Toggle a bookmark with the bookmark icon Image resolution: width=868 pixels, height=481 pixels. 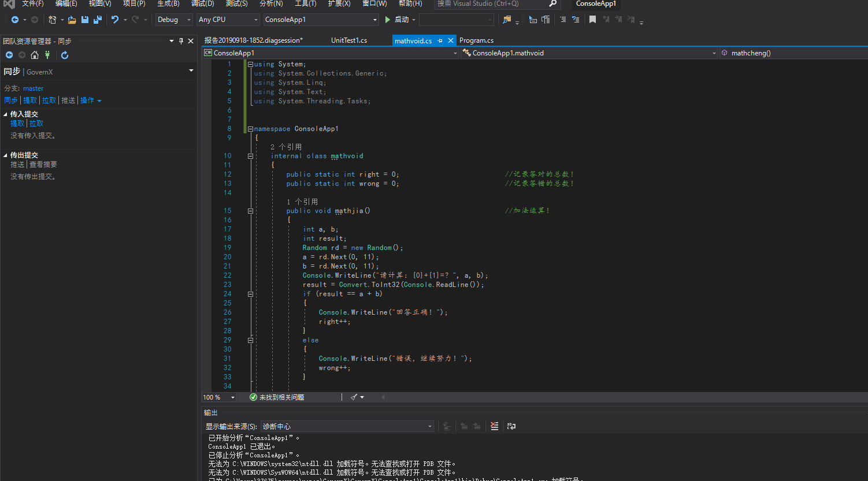pyautogui.click(x=592, y=20)
